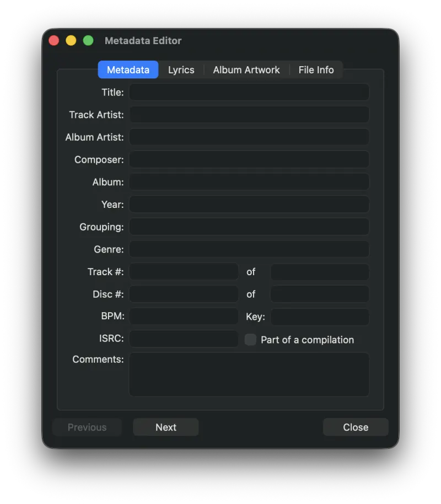Close window with the red button
Screen dimensions: 441x504
pyautogui.click(x=53, y=40)
